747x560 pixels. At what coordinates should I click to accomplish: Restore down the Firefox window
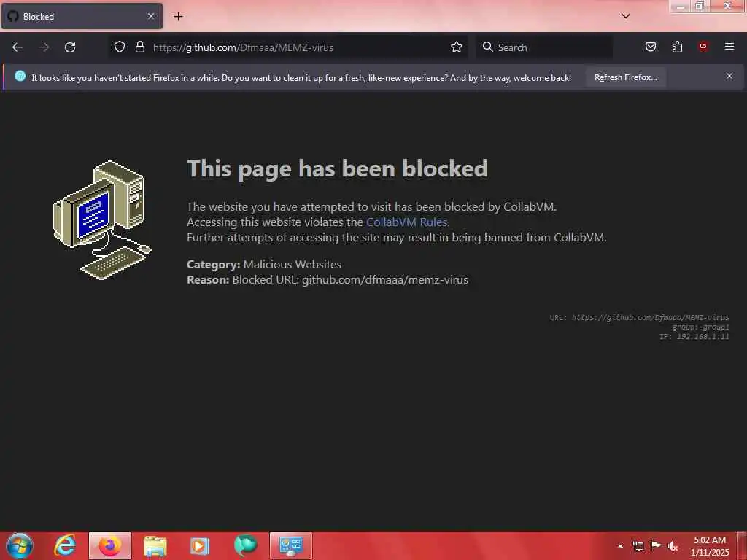[700, 6]
